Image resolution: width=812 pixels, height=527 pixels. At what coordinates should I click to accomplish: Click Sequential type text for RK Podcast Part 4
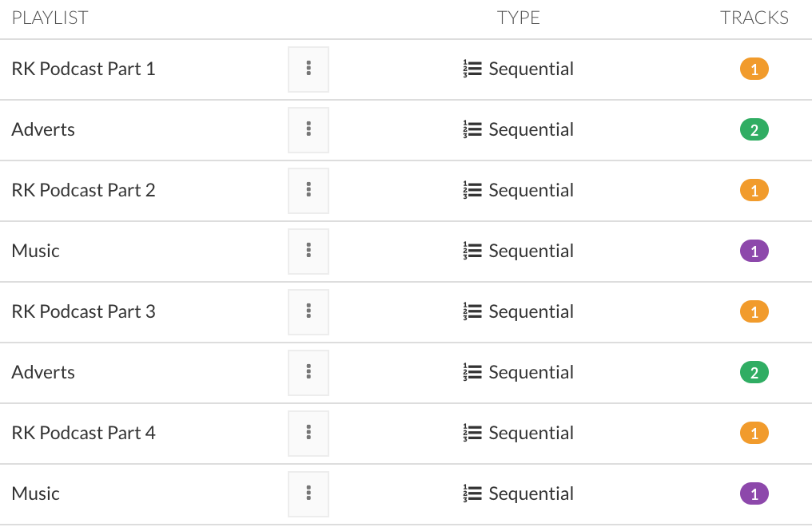pyautogui.click(x=531, y=434)
